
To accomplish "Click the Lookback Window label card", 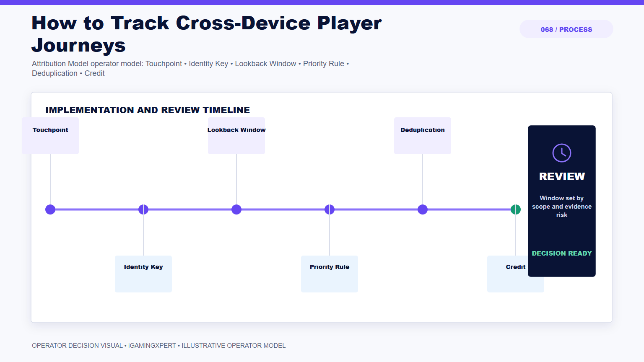I will tap(236, 136).
